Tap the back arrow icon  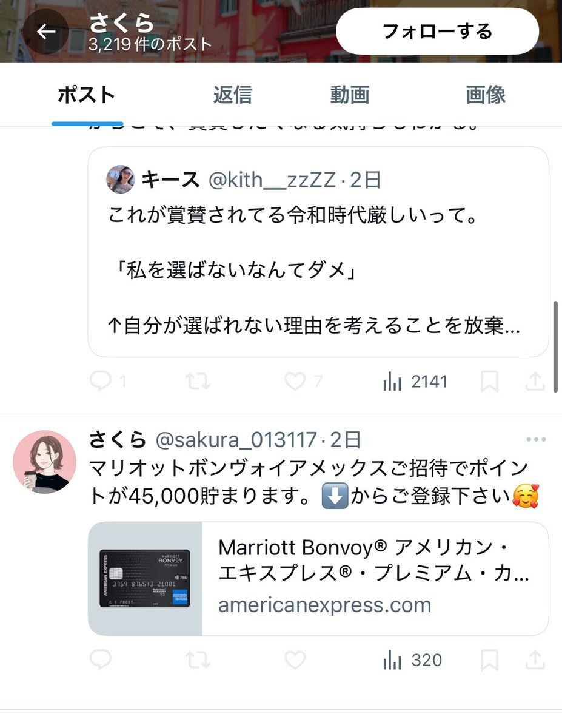point(46,32)
